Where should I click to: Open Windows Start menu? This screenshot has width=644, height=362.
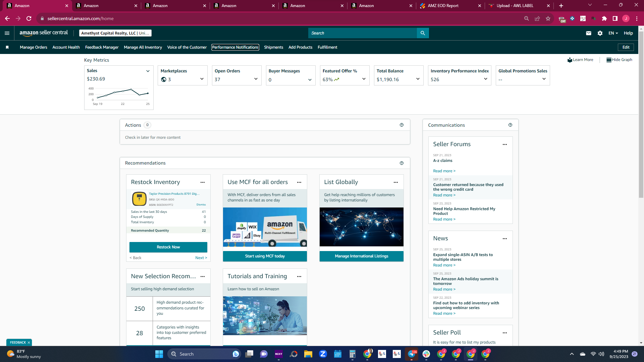point(159,354)
